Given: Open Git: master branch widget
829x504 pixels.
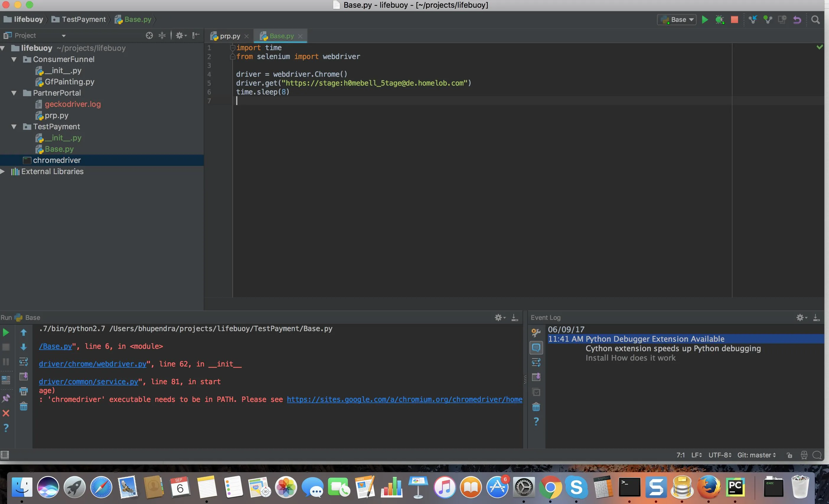Looking at the screenshot, I should (x=756, y=455).
